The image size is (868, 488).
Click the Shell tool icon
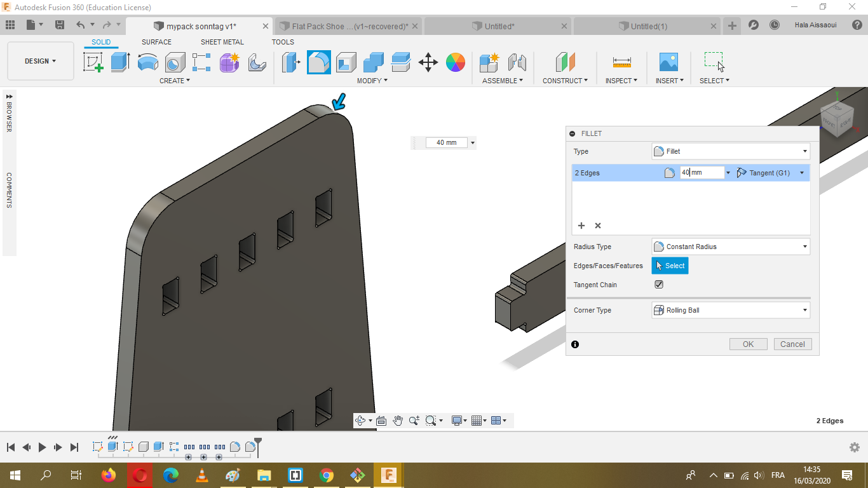(346, 62)
